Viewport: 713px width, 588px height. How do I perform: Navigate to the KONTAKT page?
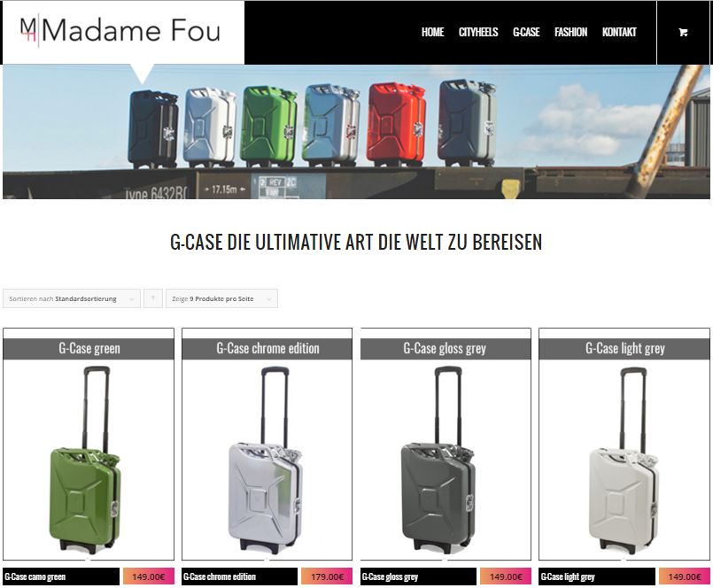[619, 32]
